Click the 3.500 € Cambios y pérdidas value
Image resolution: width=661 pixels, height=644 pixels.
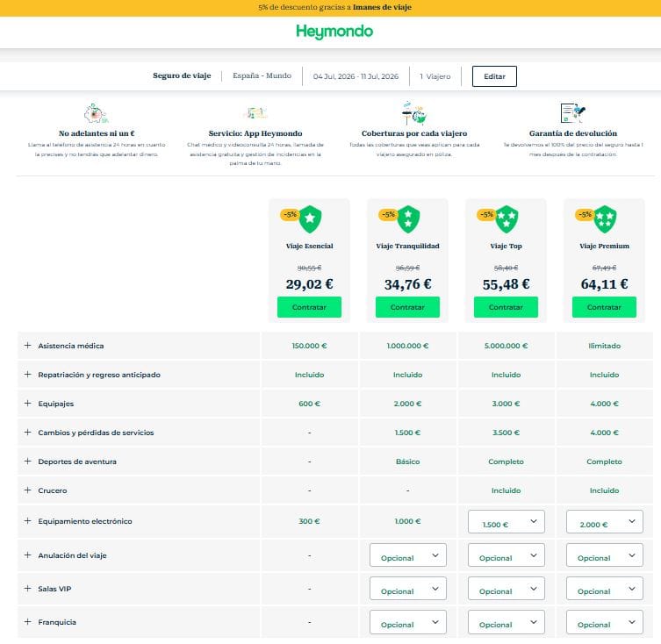point(506,433)
